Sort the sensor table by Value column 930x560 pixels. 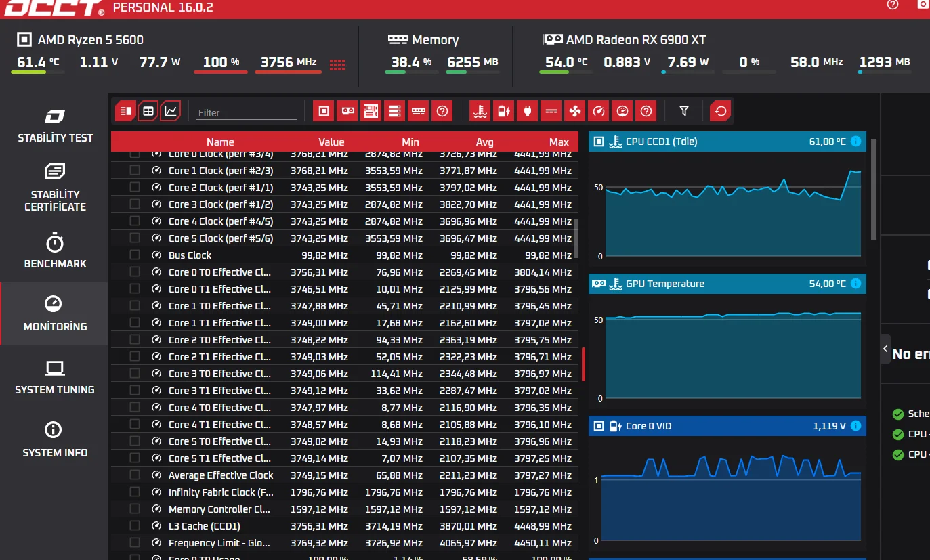coord(331,142)
